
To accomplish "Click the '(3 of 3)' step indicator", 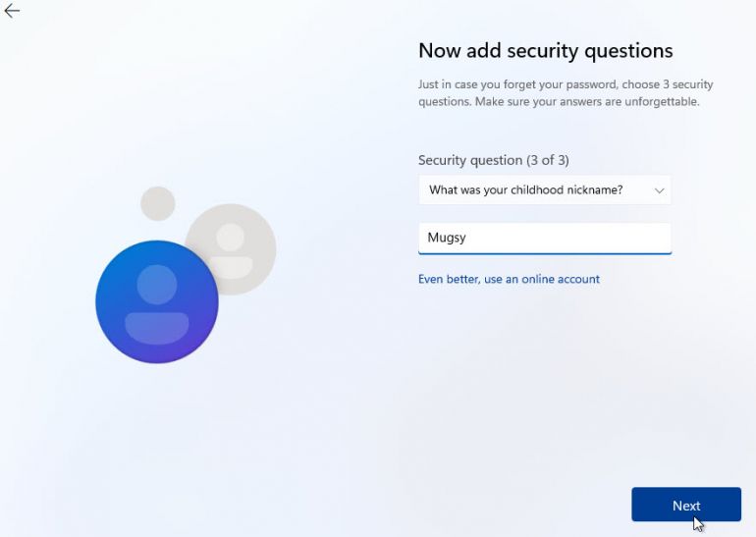I will pos(548,160).
